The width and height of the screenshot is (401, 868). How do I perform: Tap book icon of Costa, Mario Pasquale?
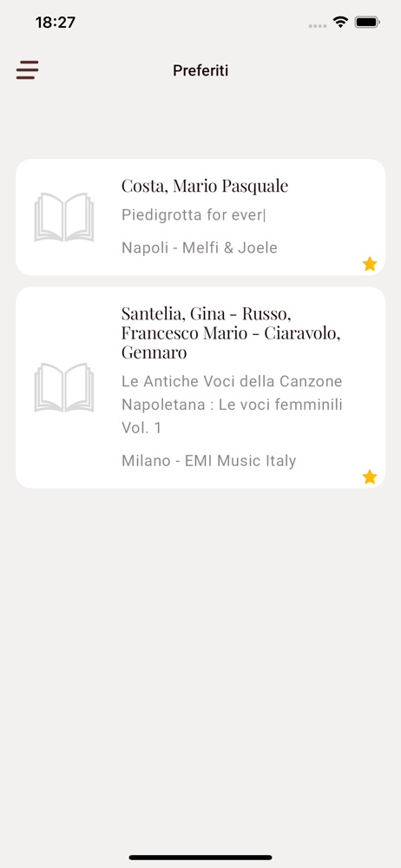(63, 217)
